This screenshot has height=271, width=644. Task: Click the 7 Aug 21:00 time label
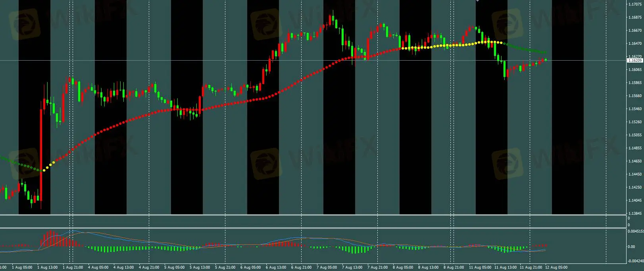[x=378, y=267]
